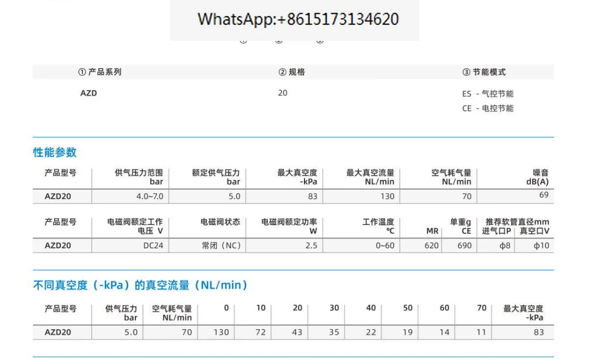Click the '② 规格' header label
This screenshot has height=364, width=589.
point(291,72)
